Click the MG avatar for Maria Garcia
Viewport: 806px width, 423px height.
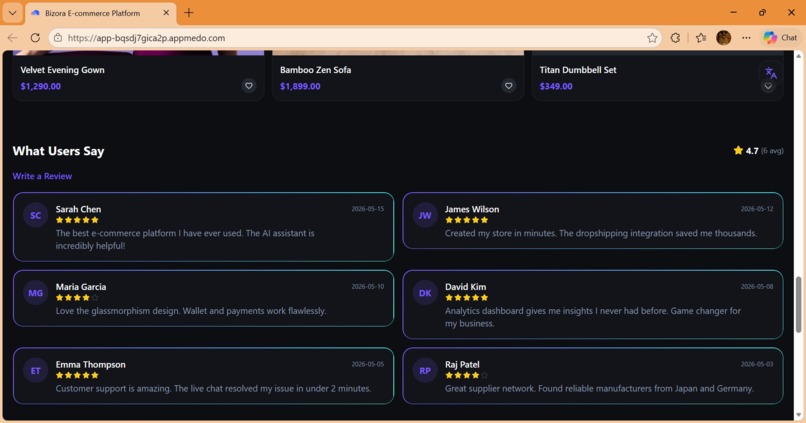35,293
